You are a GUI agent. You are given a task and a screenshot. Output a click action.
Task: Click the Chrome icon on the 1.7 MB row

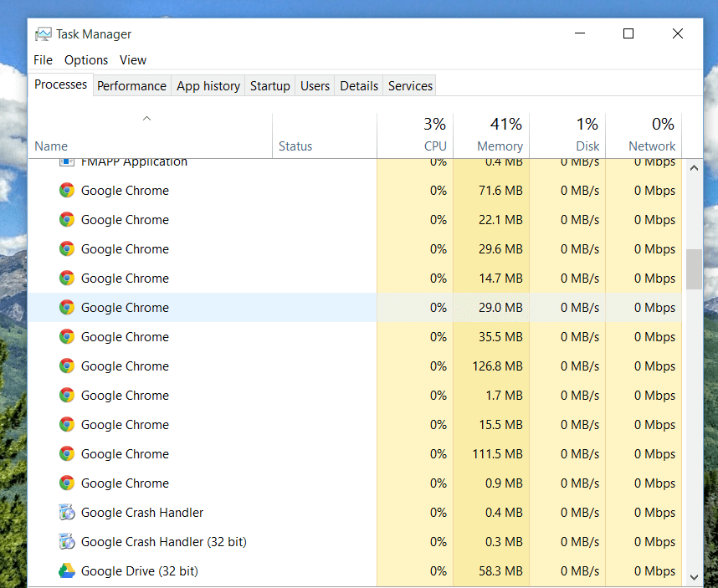[67, 396]
